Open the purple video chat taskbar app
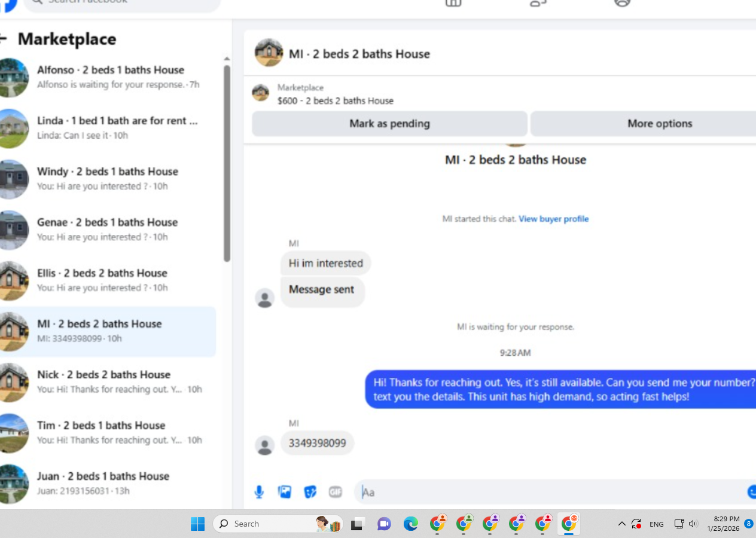 (384, 524)
